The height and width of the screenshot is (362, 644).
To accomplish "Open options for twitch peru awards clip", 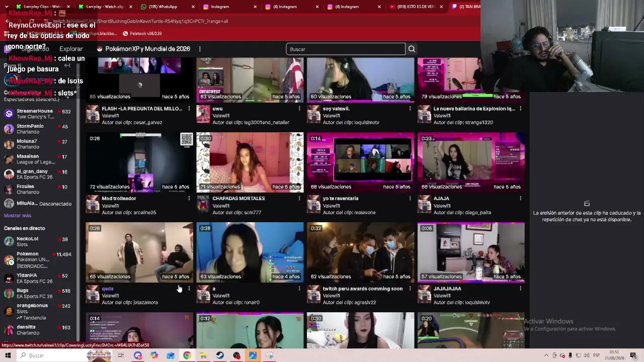I will click(x=410, y=289).
